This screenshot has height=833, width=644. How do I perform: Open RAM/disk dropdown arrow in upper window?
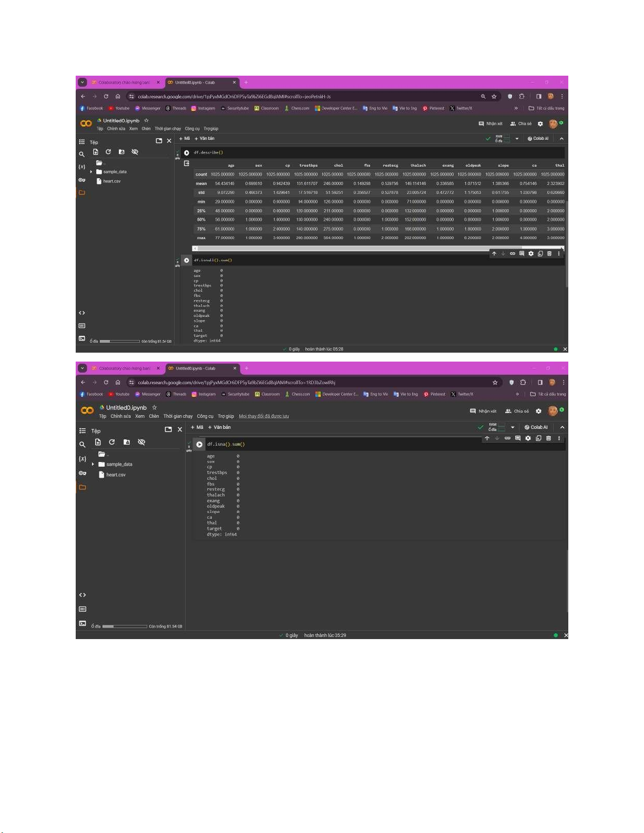pos(517,139)
